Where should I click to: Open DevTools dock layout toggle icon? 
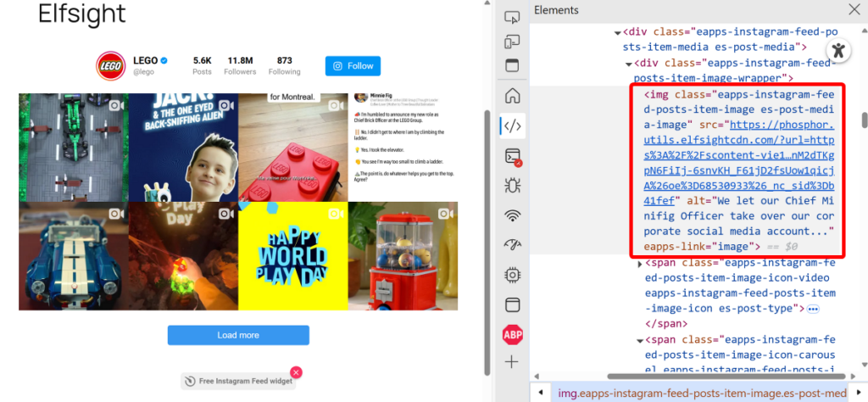coord(513,65)
